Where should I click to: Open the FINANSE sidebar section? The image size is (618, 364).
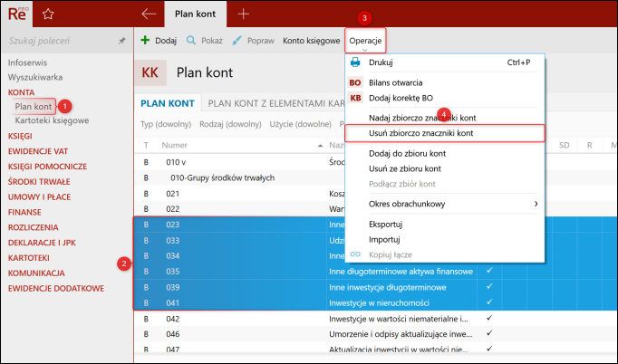tap(24, 212)
